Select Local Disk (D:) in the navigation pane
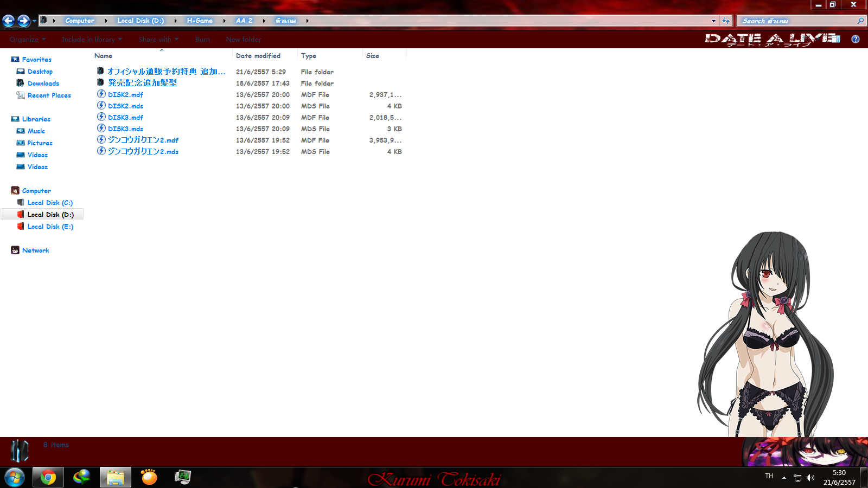 click(x=50, y=214)
